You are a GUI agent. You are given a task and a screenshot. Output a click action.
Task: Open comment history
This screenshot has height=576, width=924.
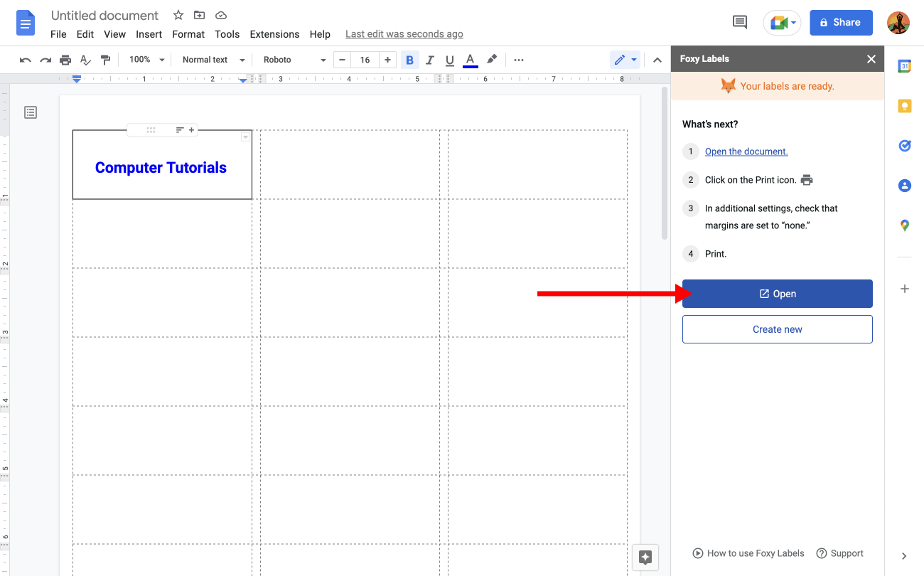tap(739, 22)
